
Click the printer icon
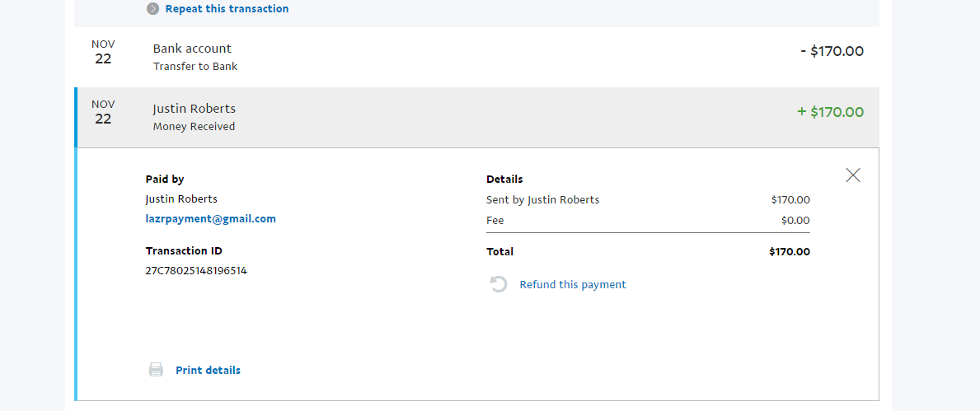click(x=156, y=370)
